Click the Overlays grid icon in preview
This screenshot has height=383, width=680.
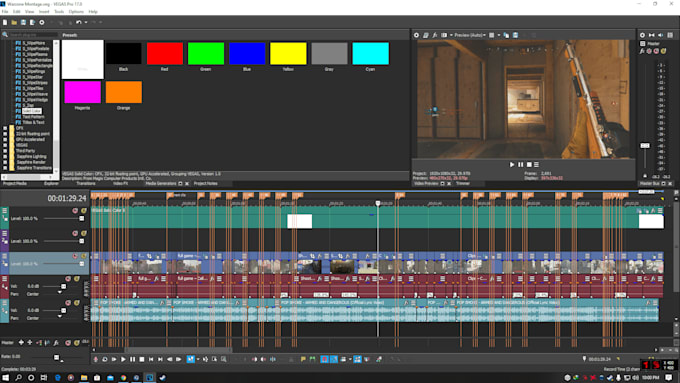tap(491, 35)
